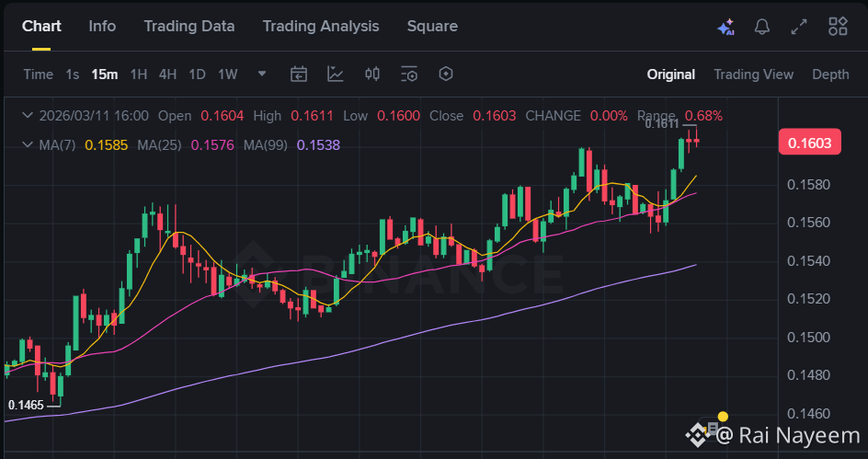The width and height of the screenshot is (868, 459).
Task: Switch to the Chart tab
Action: point(41,26)
